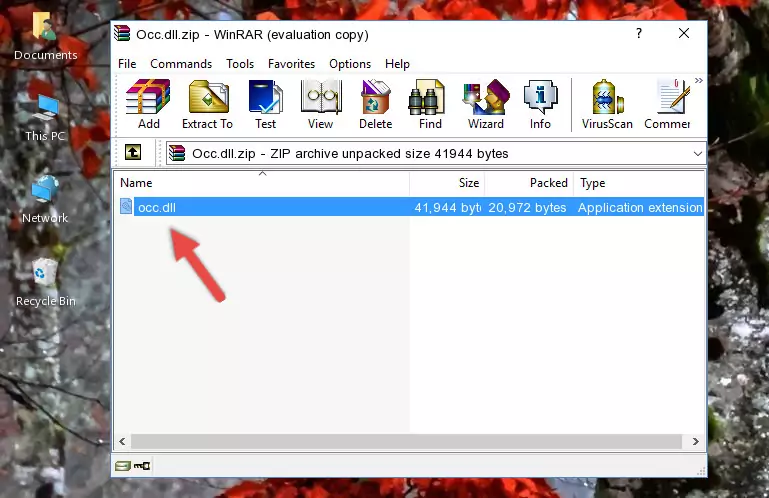Click the Extract To toolbar icon
This screenshot has width=769, height=498.
click(x=207, y=105)
